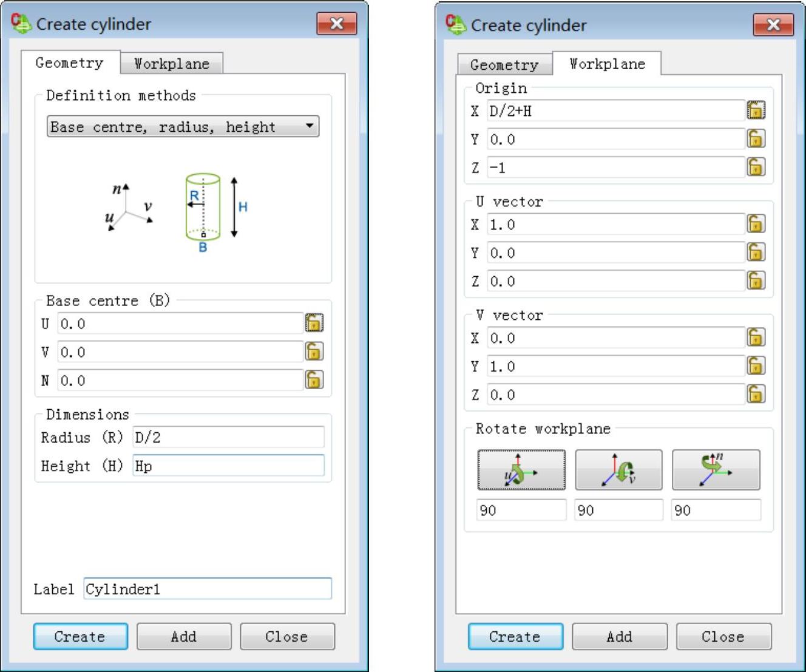Click lock icon beside Origin Y field

(756, 139)
